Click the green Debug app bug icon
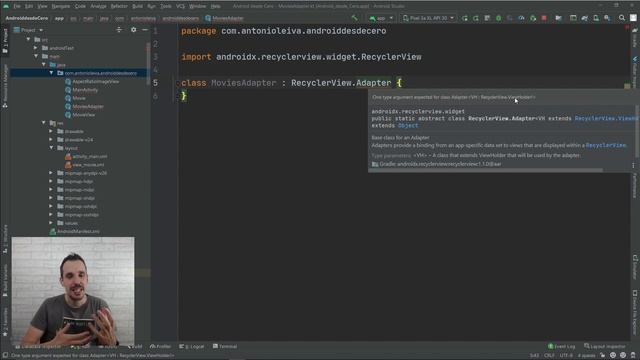The width and height of the screenshot is (640, 360). (498, 18)
